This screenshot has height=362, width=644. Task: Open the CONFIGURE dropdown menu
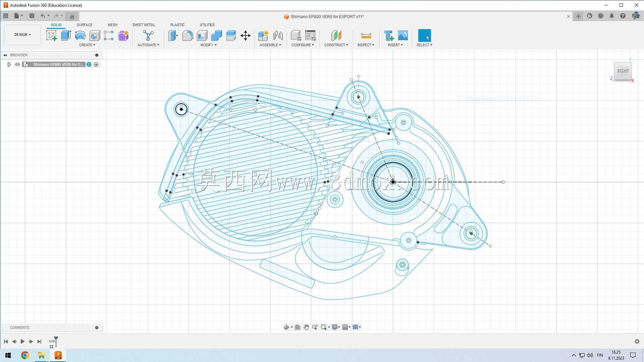pyautogui.click(x=303, y=45)
